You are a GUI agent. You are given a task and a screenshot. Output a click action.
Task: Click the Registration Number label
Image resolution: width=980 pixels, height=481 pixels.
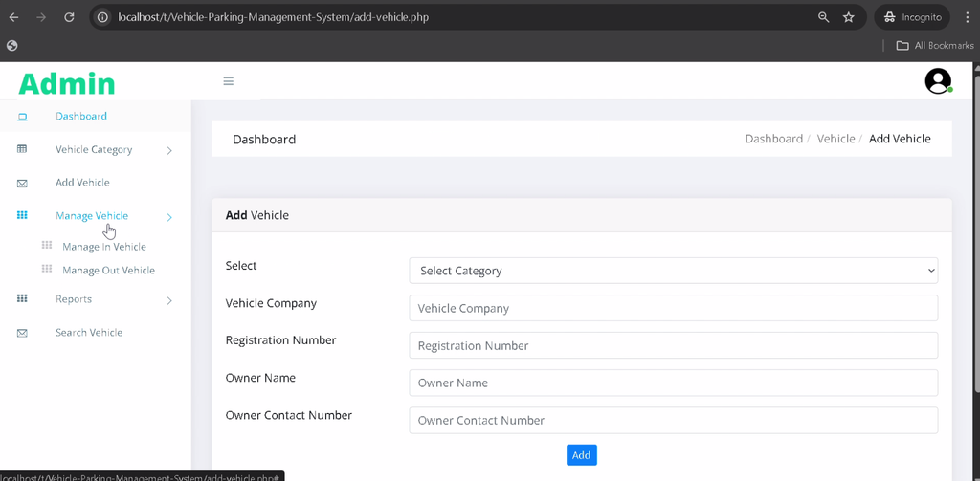coord(280,339)
